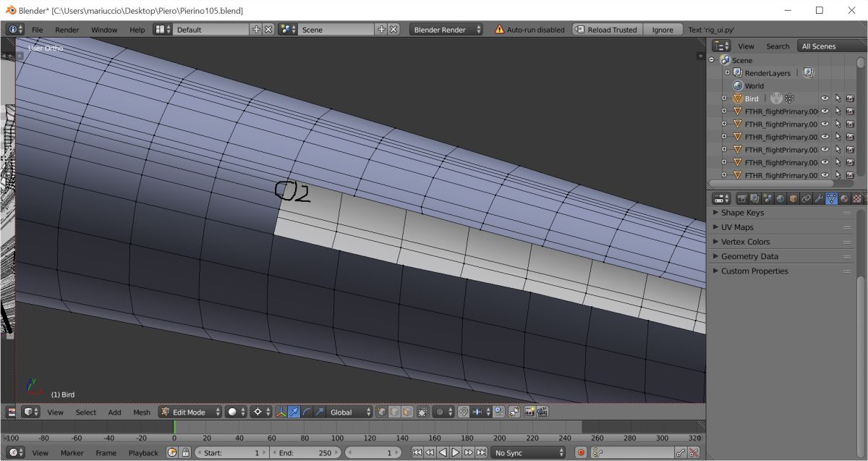The image size is (868, 461).
Task: Expand the Geometry Data panel
Action: pyautogui.click(x=783, y=256)
